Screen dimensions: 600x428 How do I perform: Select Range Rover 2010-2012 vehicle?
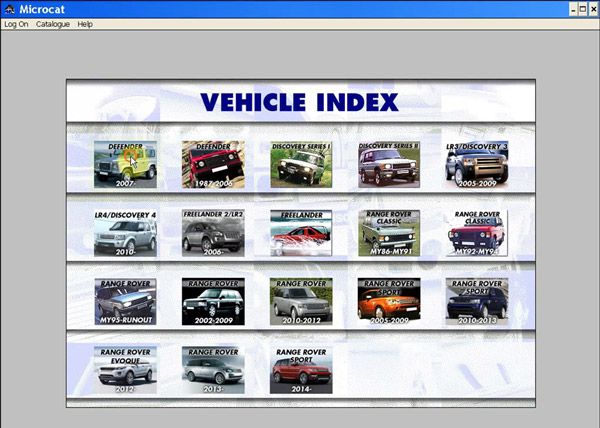click(301, 301)
